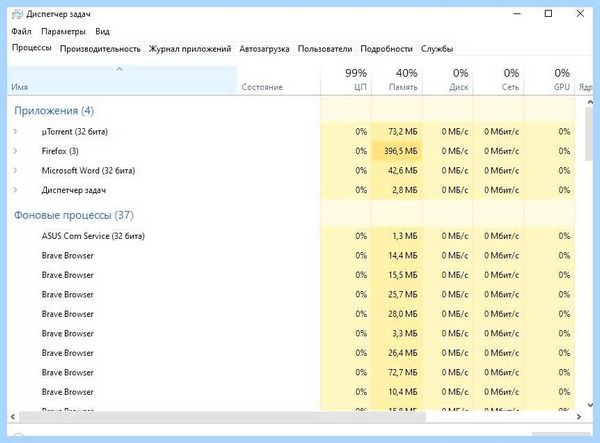
Task: Expand the Microsoft Word process group
Action: (15, 171)
